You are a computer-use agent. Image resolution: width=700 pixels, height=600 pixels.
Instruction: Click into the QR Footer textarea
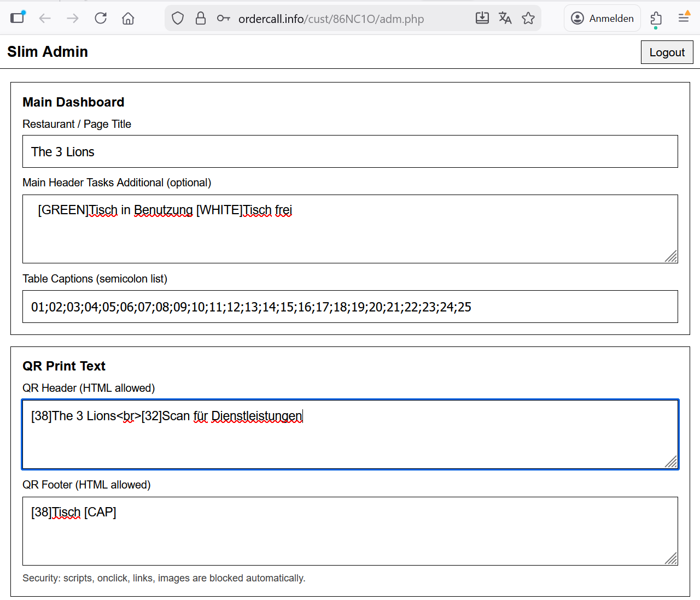coord(350,531)
